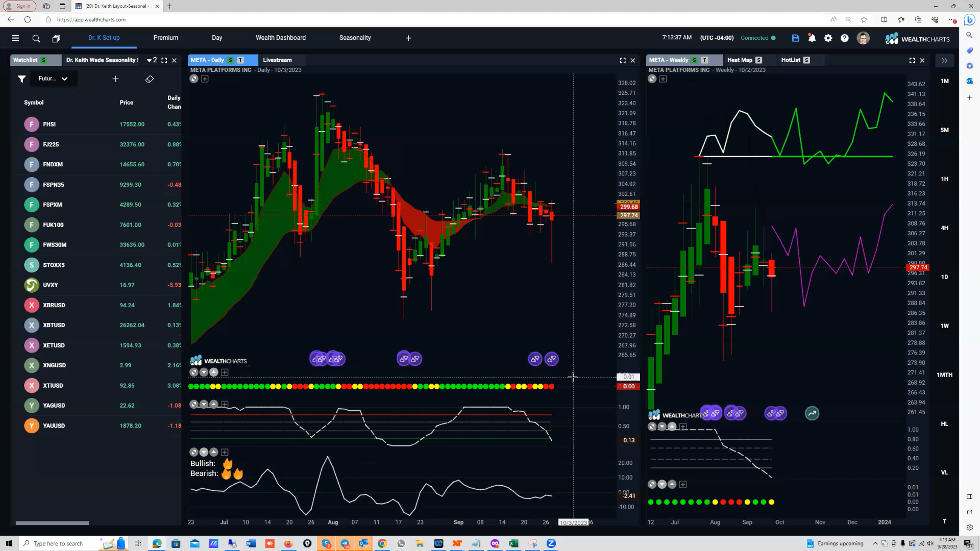
Task: Click rightmost earnings marker on daily chart
Action: pyautogui.click(x=551, y=359)
